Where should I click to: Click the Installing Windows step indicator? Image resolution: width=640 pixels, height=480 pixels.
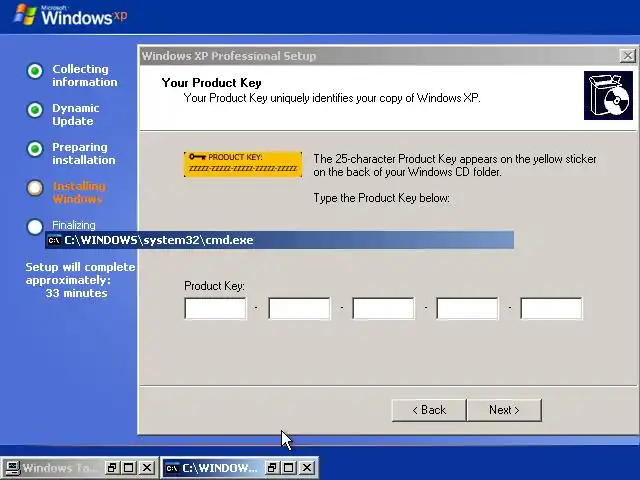[35, 188]
